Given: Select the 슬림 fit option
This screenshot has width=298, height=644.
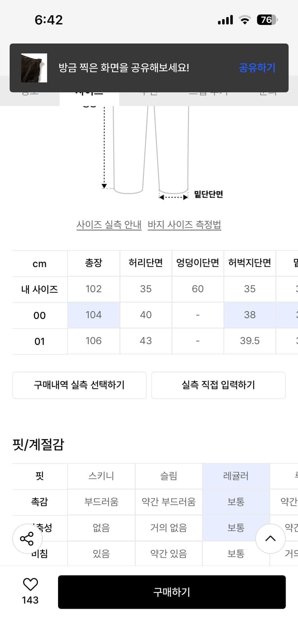Looking at the screenshot, I should (169, 476).
